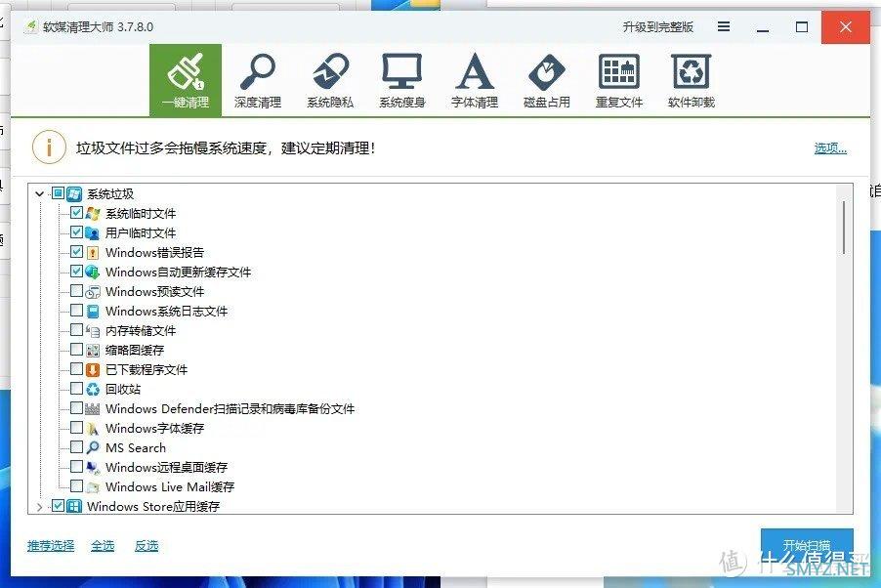Check the 已下载程序文件 checkbox
This screenshot has width=881, height=588.
(x=76, y=369)
